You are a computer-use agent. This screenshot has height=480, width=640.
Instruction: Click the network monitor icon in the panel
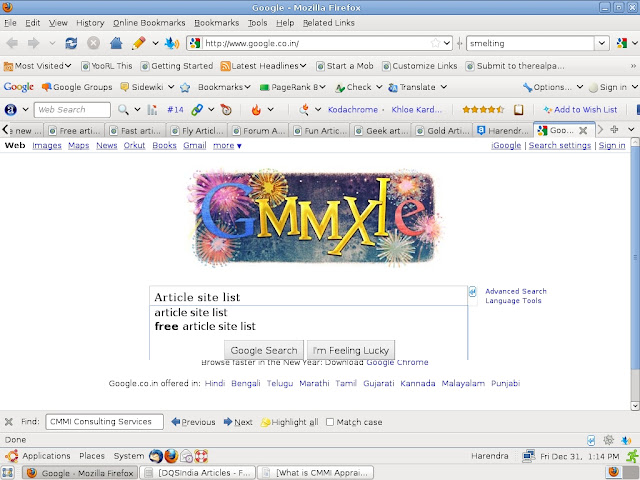click(529, 456)
